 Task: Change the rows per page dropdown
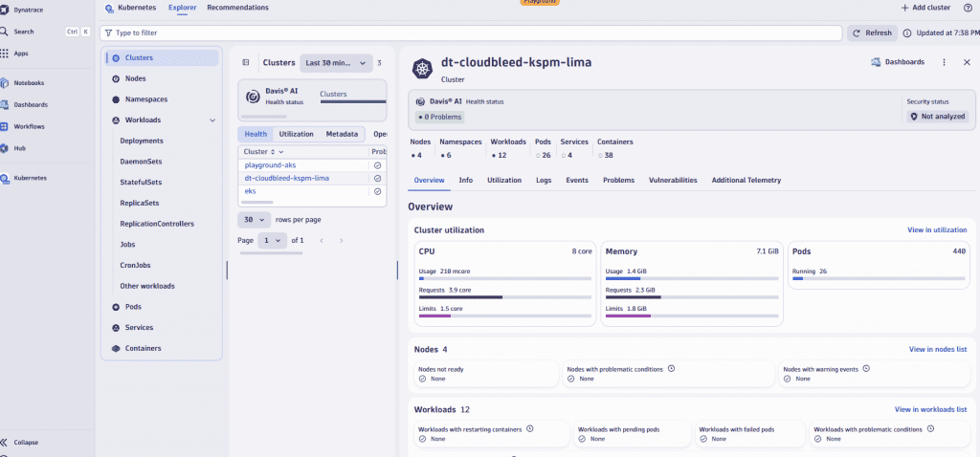tap(255, 220)
